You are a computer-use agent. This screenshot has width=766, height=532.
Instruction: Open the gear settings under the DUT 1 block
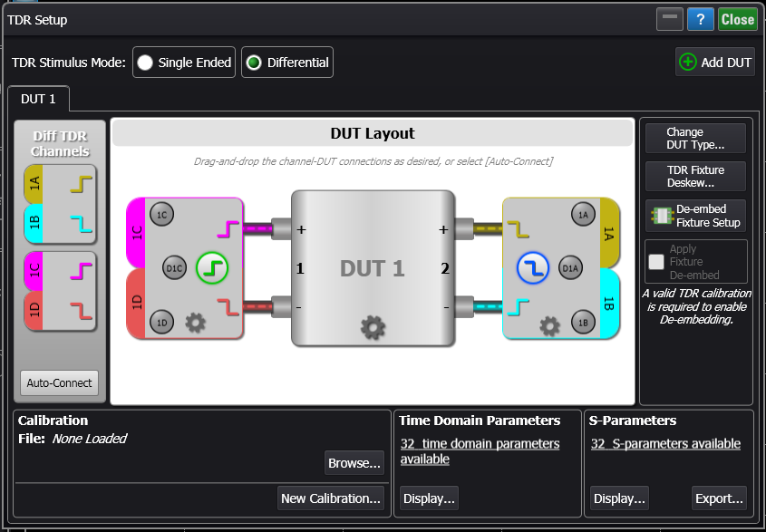click(372, 328)
